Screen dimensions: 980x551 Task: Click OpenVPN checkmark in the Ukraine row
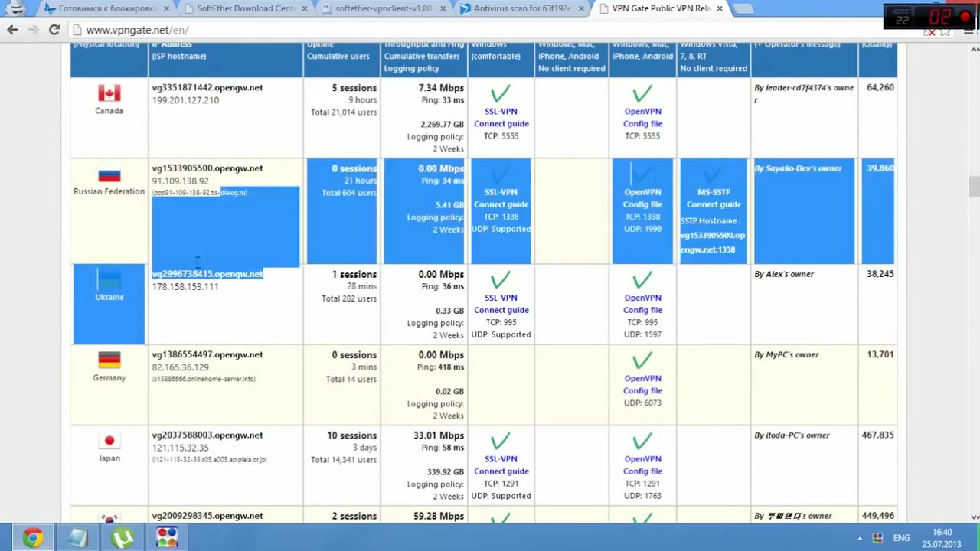(x=642, y=280)
